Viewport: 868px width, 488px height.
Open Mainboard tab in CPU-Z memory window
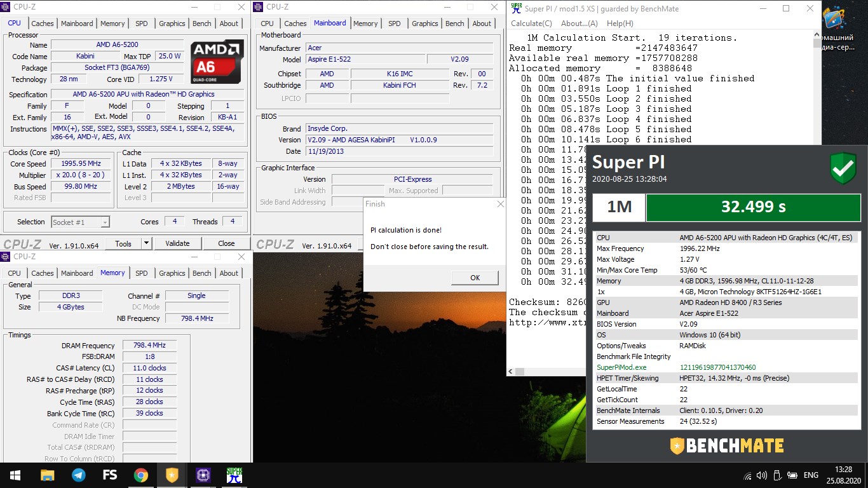(x=77, y=273)
